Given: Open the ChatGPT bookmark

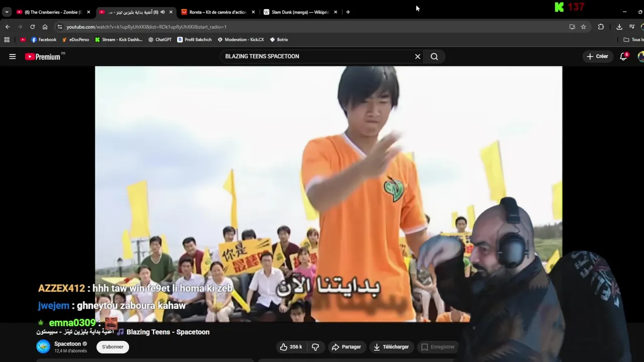Looking at the screenshot, I should click(160, 40).
